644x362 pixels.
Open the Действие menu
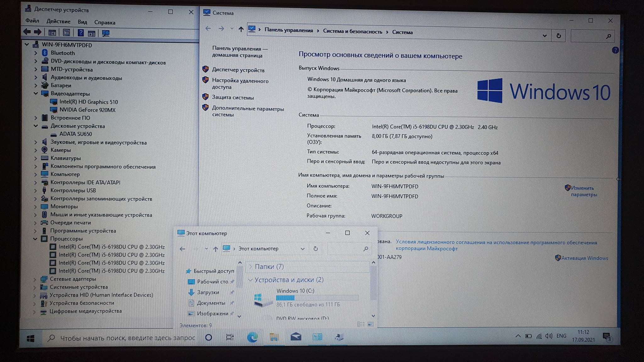pyautogui.click(x=58, y=21)
